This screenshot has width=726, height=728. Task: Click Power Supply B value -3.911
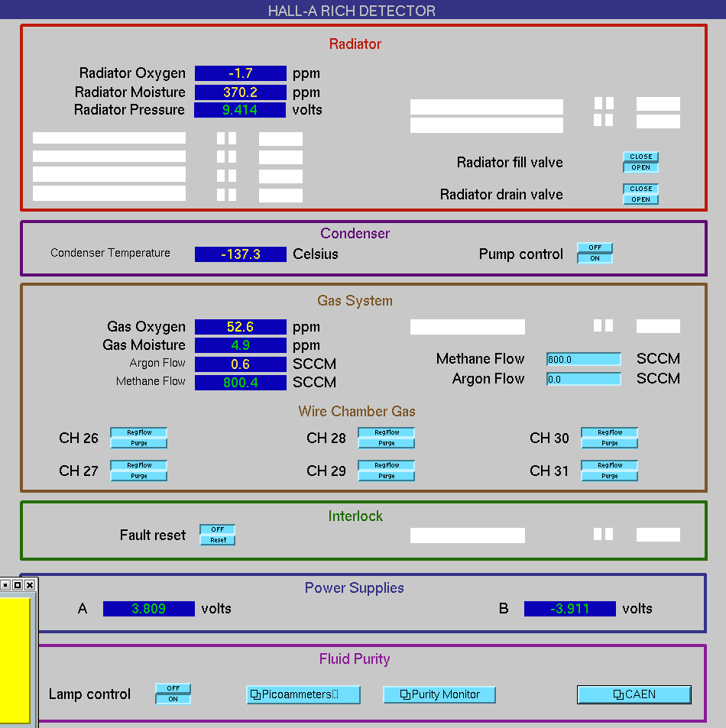(570, 609)
